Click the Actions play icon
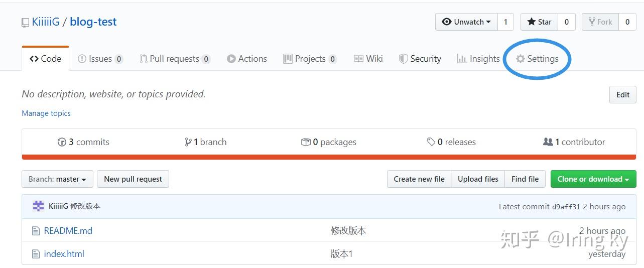644x268 pixels. [x=231, y=59]
